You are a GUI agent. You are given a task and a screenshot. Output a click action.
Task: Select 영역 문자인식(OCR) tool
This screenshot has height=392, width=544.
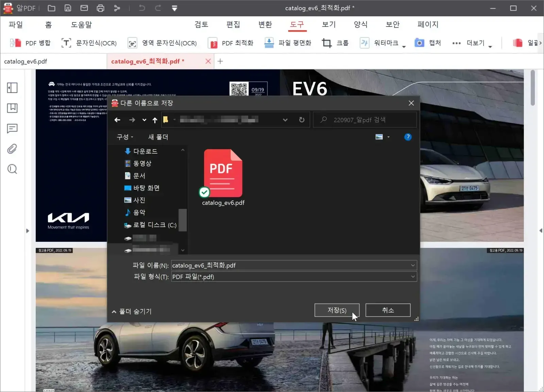(x=162, y=43)
